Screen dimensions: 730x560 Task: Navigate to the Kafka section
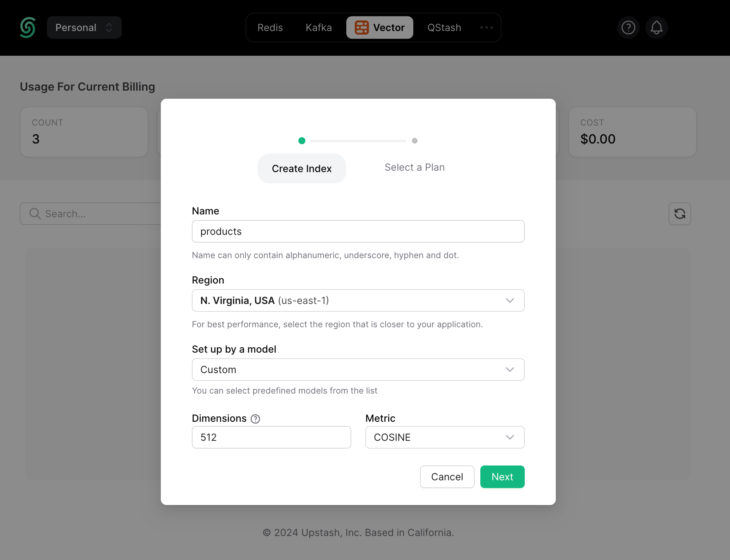pos(318,27)
